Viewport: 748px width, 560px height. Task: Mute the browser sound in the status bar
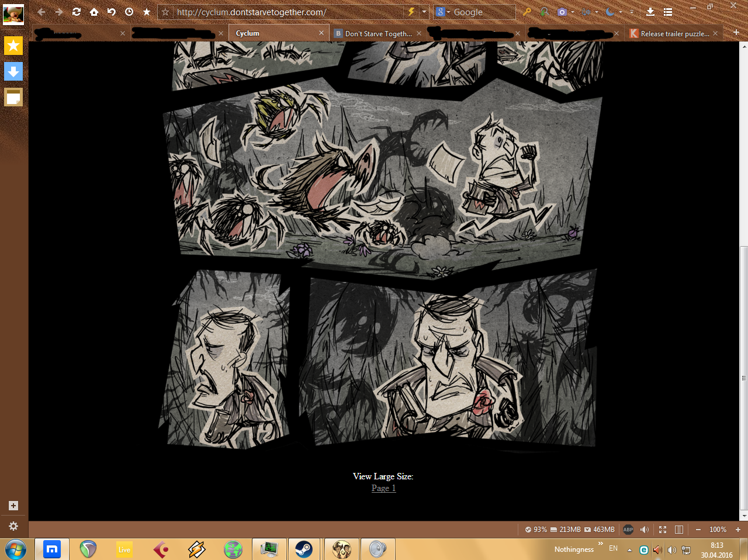click(x=645, y=530)
